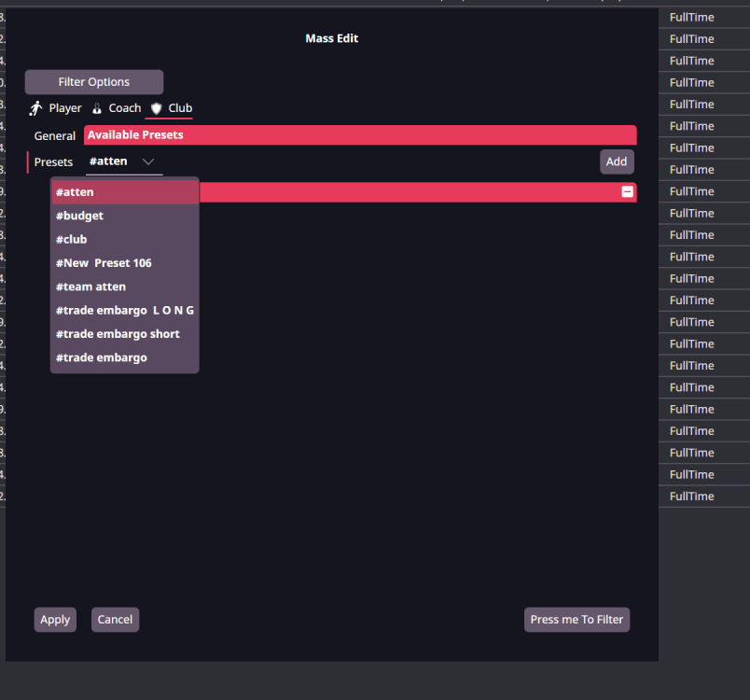This screenshot has height=700, width=750.
Task: Apply the mass edit changes
Action: (x=55, y=619)
